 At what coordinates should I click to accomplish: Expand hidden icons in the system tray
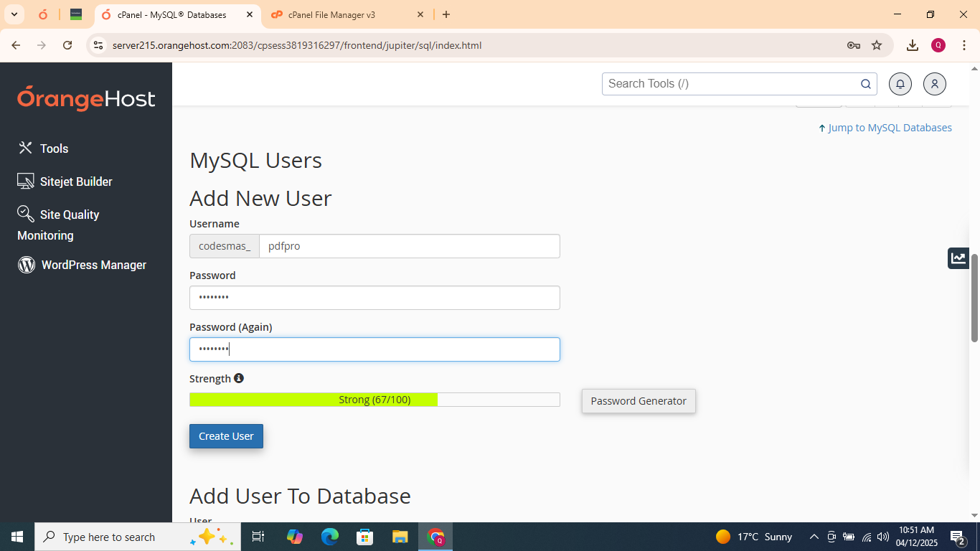814,537
